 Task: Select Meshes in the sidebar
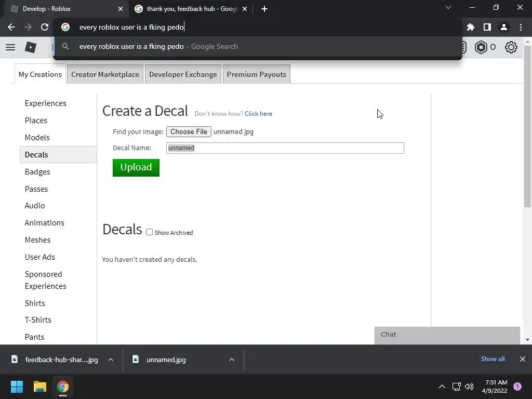pos(37,240)
